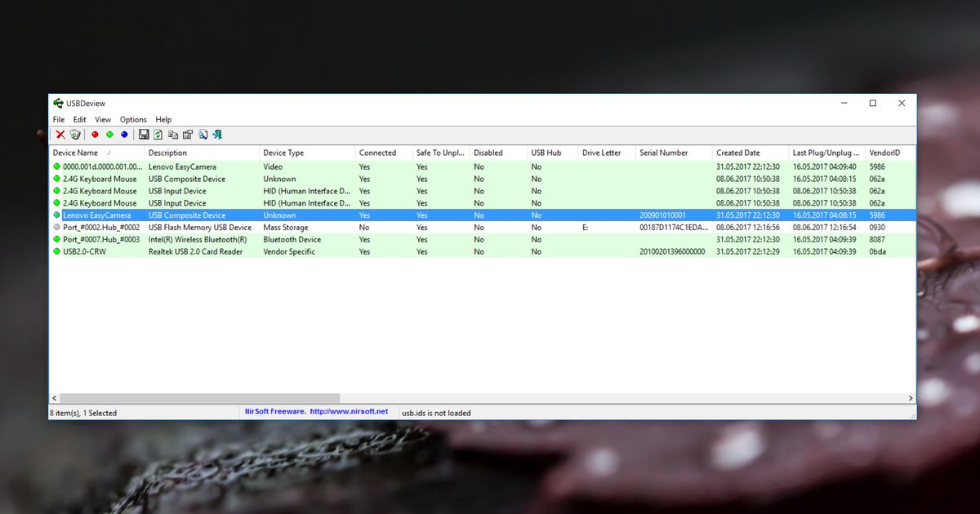Click the Serial Number column header

(x=662, y=153)
